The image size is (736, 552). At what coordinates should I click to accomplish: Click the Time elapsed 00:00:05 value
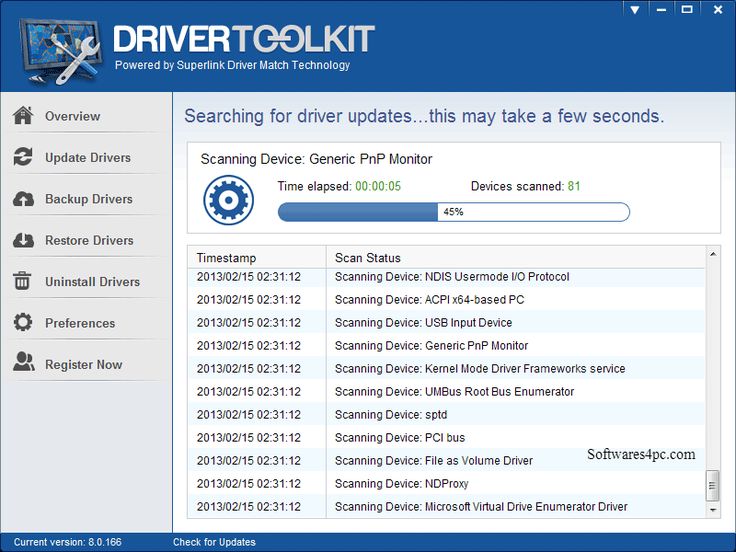378,186
